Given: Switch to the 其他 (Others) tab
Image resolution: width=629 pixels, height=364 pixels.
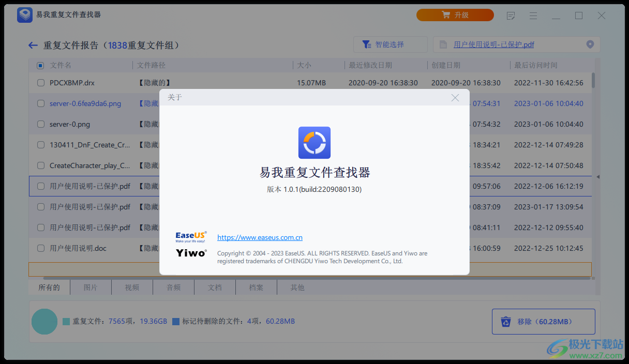Looking at the screenshot, I should click(297, 287).
